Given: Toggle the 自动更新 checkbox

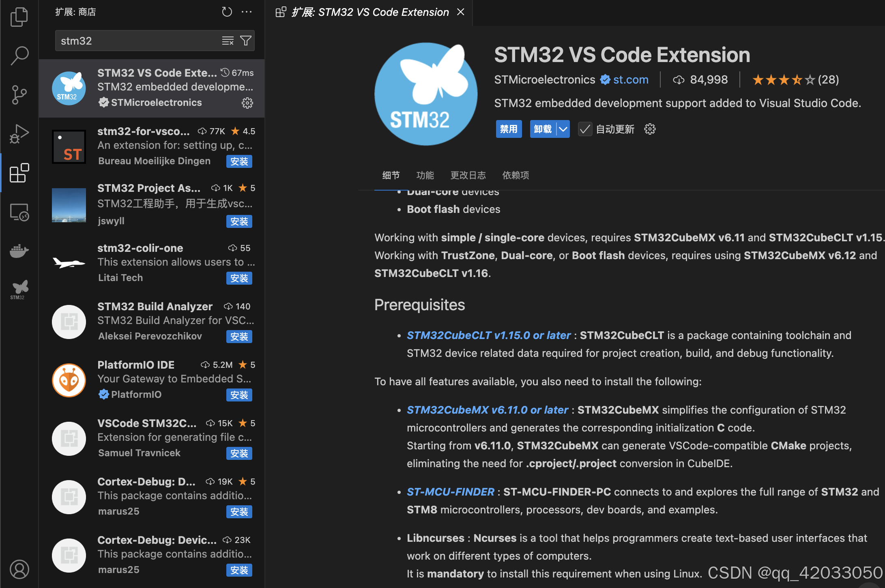Looking at the screenshot, I should (x=585, y=129).
